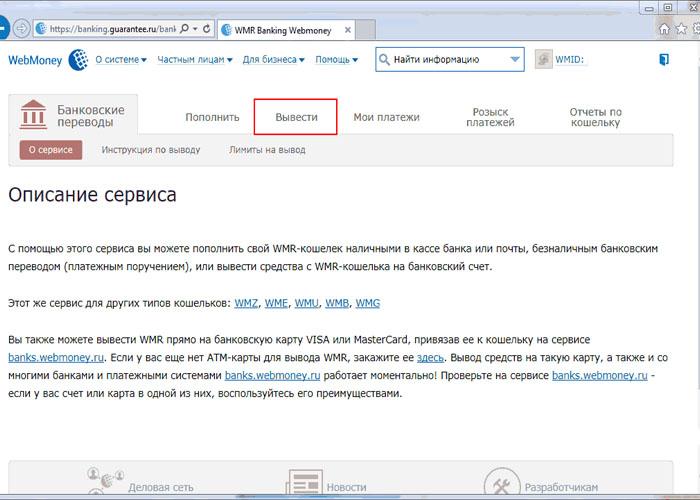Open the Вывести tab
Image resolution: width=700 pixels, height=500 pixels.
click(296, 117)
